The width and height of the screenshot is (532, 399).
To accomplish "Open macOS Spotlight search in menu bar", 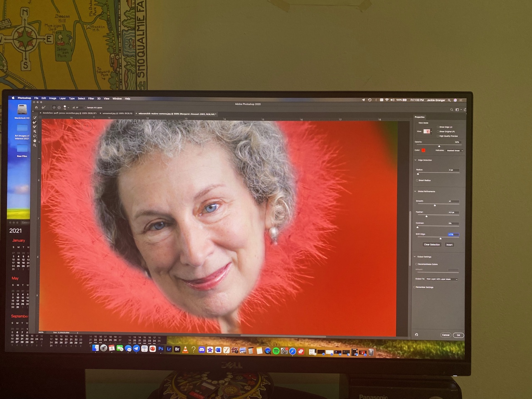I will click(449, 100).
